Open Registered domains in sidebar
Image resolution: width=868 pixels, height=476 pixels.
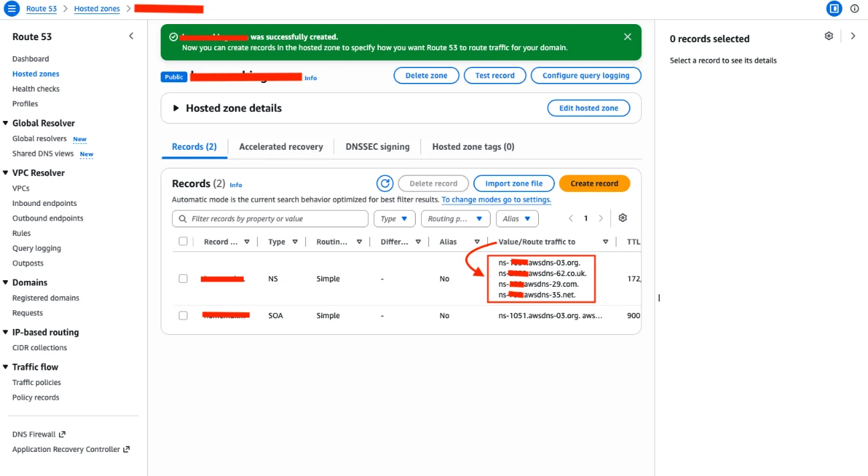(x=46, y=298)
